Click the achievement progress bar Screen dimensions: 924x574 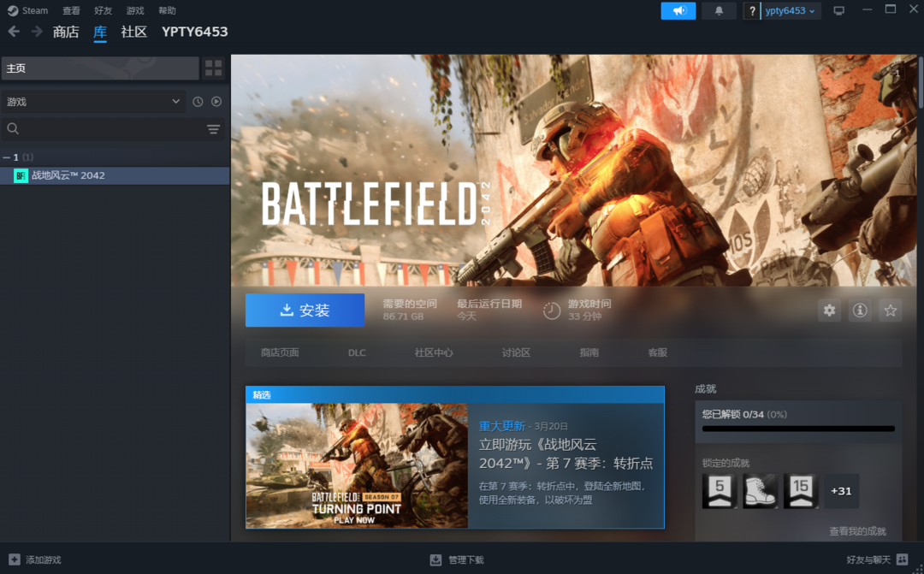pyautogui.click(x=798, y=429)
